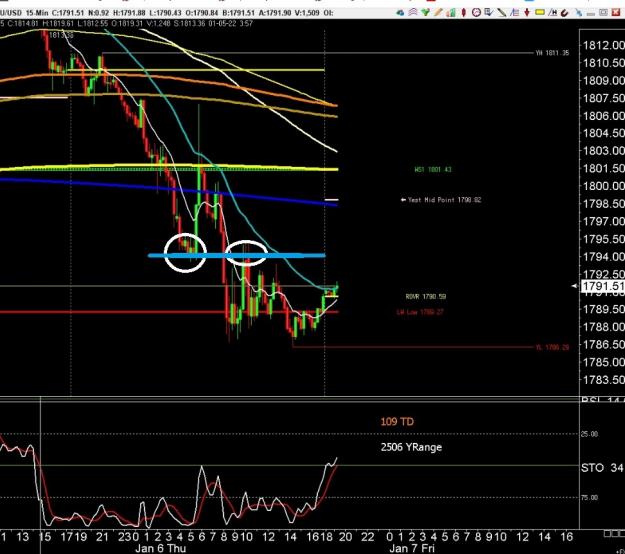
Task: Click the checklist icon with a checkmark
Action: 489,13
